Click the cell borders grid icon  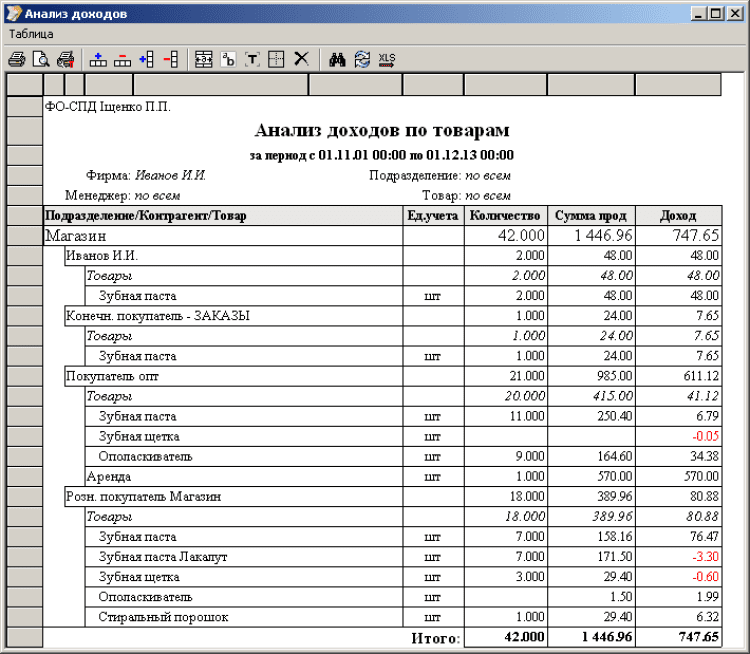[x=276, y=60]
